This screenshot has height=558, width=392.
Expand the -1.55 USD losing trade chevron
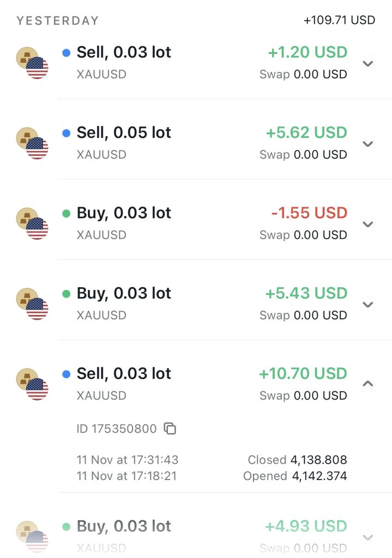coord(368,224)
